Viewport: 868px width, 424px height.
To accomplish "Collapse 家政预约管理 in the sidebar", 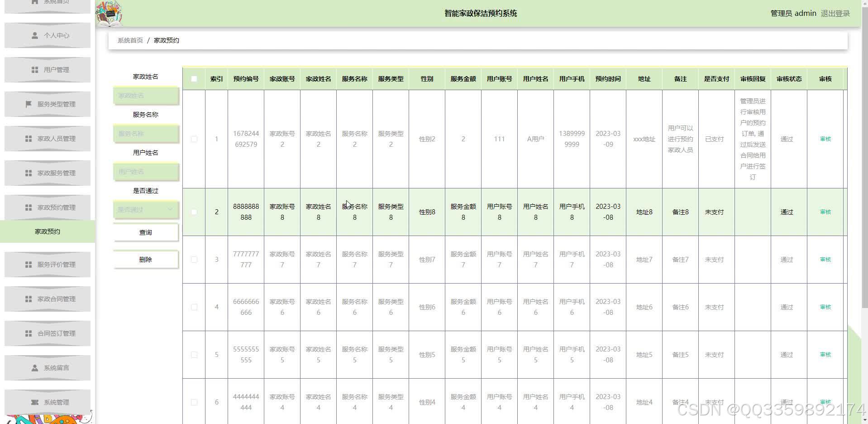I will [48, 207].
